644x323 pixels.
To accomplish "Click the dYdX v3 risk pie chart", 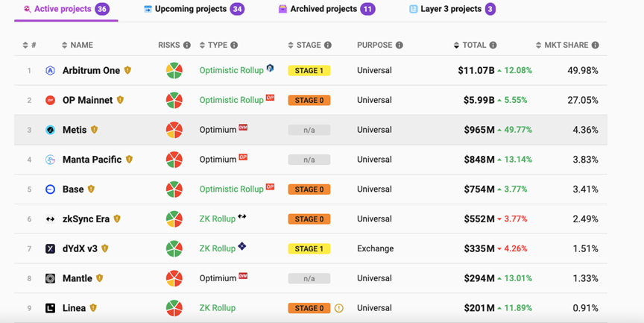I will click(174, 248).
